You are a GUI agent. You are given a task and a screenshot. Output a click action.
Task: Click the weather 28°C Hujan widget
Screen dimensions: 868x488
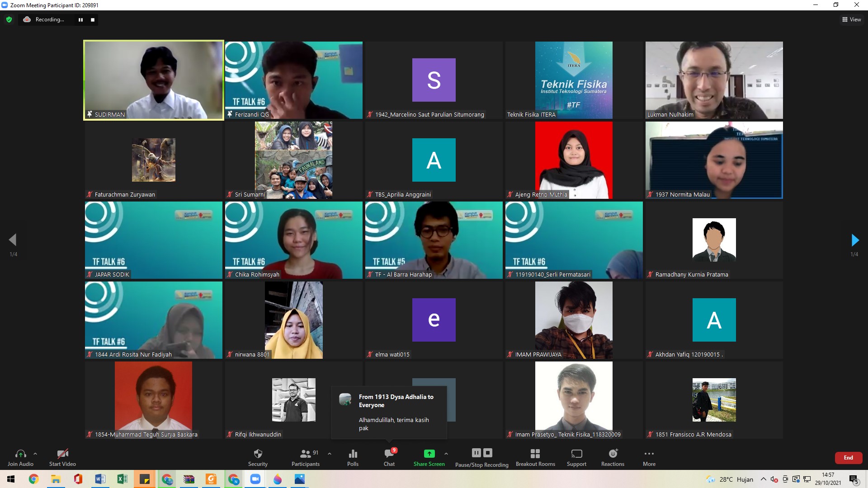pyautogui.click(x=730, y=479)
